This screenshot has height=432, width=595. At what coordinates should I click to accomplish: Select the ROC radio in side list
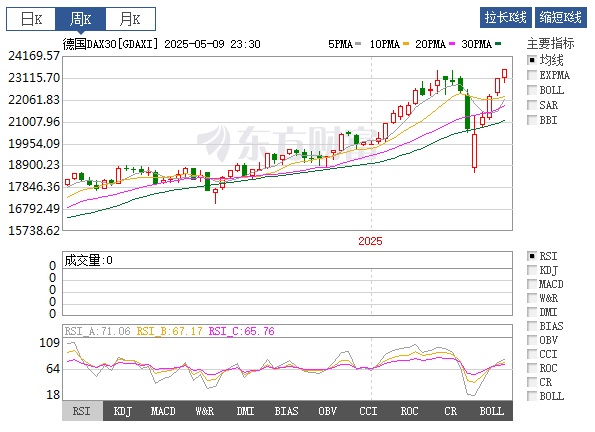coord(532,368)
